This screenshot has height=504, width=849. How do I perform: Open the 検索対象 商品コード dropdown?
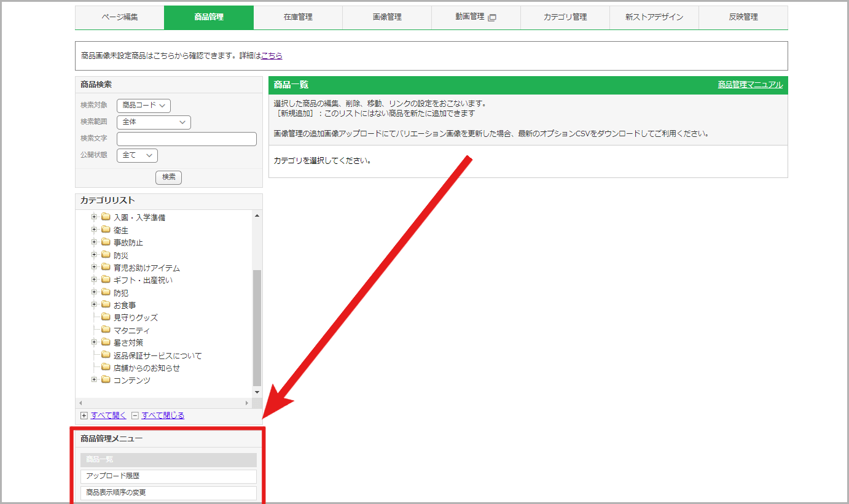coord(144,106)
